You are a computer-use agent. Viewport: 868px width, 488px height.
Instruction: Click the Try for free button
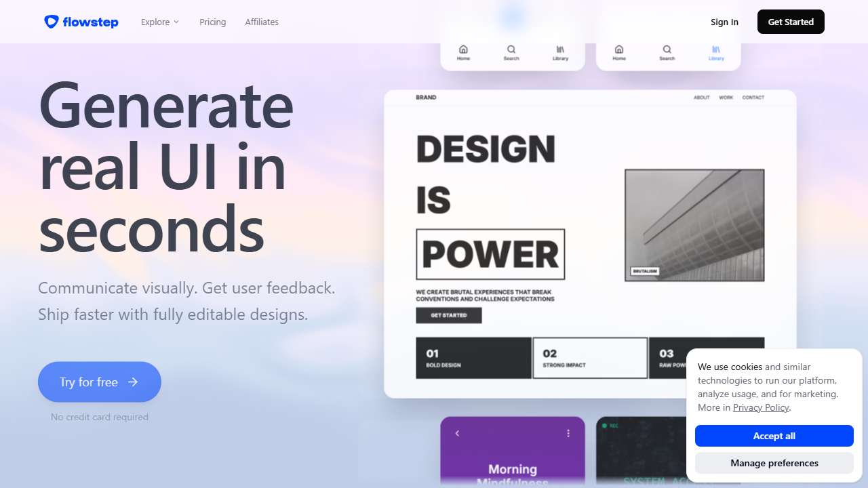tap(100, 382)
